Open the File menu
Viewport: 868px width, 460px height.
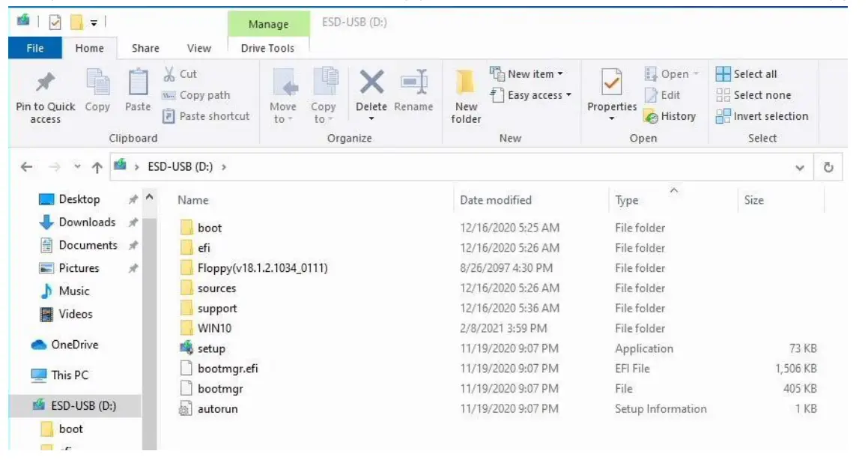click(36, 47)
